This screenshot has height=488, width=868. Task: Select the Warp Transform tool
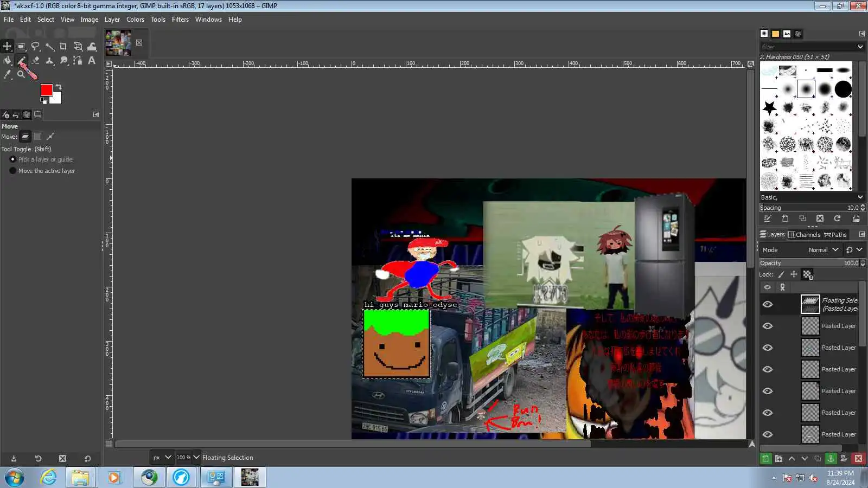92,47
